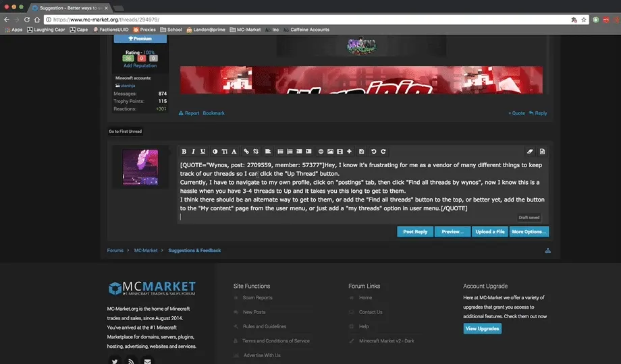Remove link with the unlink icon

click(x=256, y=152)
